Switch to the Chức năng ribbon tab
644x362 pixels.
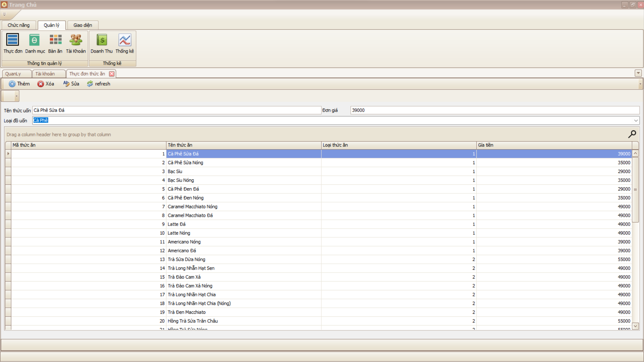pos(19,25)
